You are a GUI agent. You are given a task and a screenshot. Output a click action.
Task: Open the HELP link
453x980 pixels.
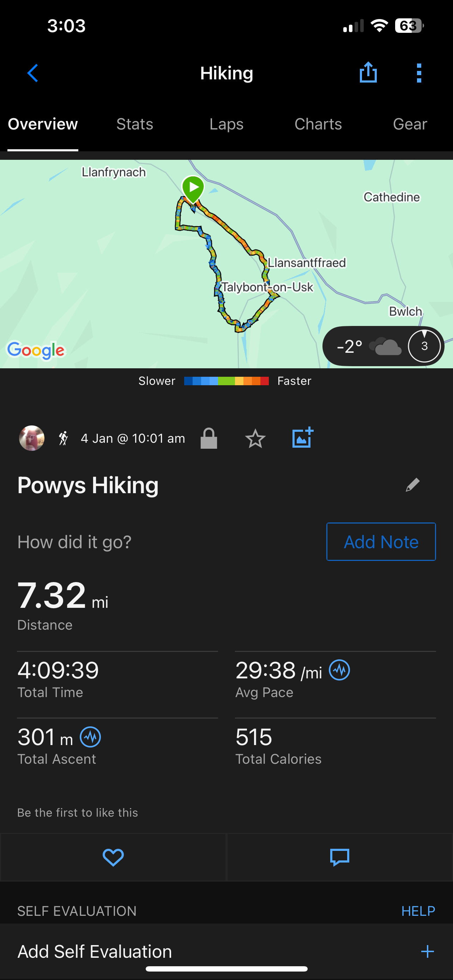tap(418, 911)
